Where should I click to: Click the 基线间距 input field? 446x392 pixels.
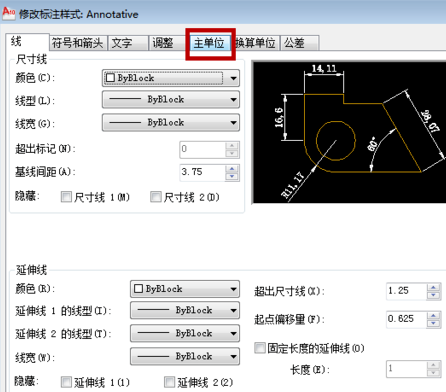[203, 172]
